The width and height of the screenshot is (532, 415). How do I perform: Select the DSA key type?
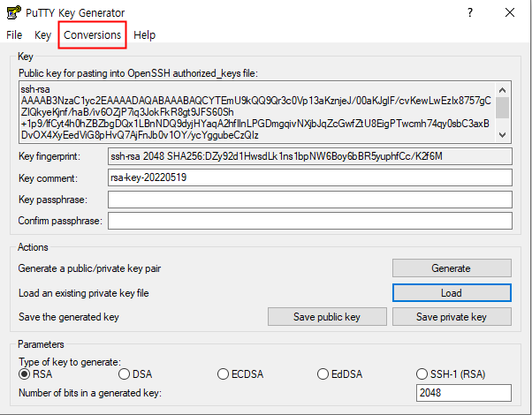point(135,374)
